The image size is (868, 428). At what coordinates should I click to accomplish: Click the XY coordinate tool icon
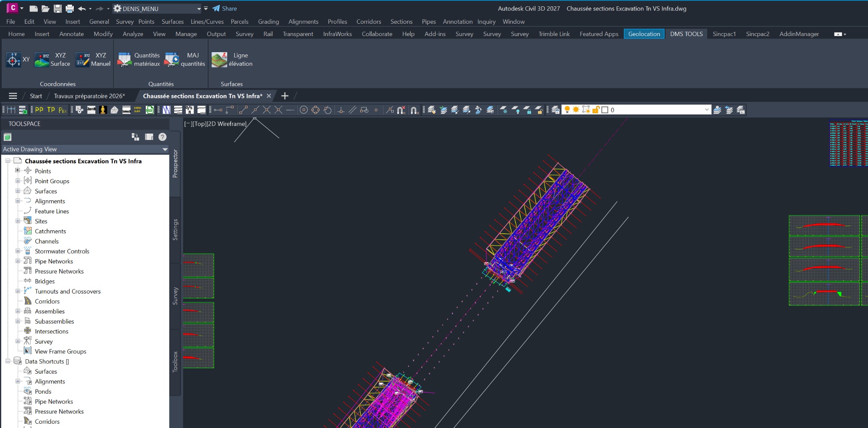pyautogui.click(x=13, y=60)
